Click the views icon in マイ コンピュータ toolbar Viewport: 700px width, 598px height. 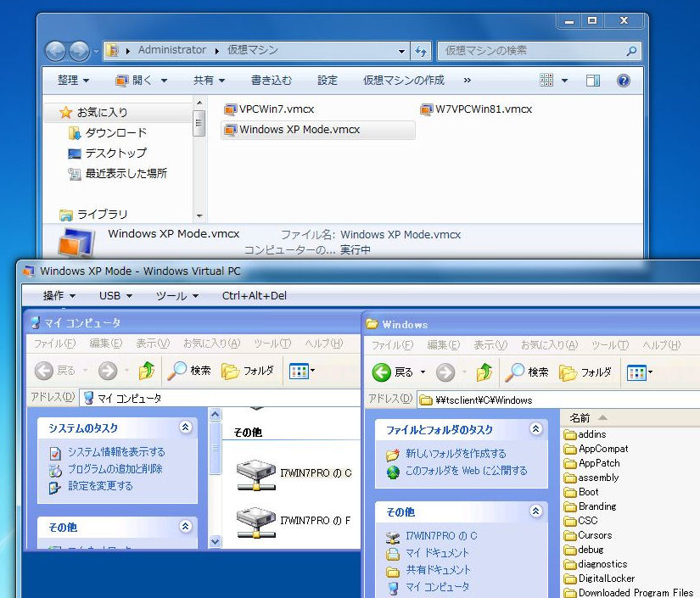click(x=298, y=371)
